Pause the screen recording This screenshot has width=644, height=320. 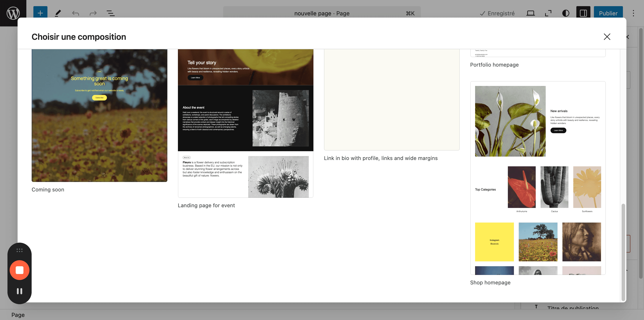[20, 291]
